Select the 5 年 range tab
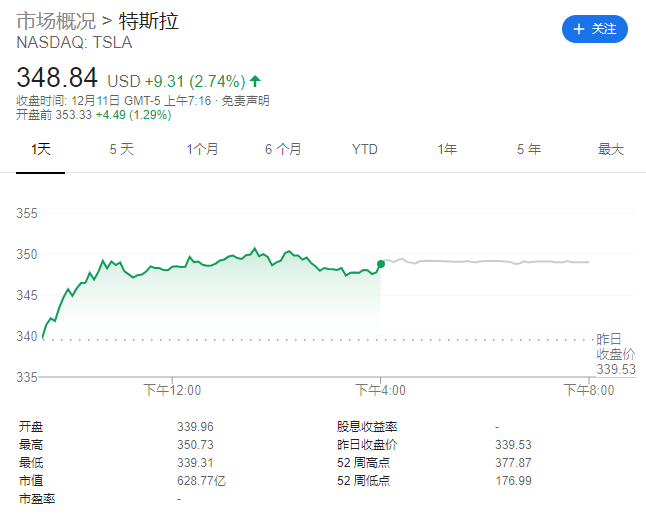Image resolution: width=646 pixels, height=525 pixels. click(x=529, y=149)
